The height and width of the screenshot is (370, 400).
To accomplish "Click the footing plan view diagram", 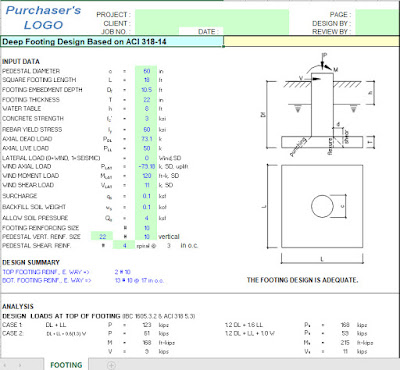I will [x=322, y=206].
